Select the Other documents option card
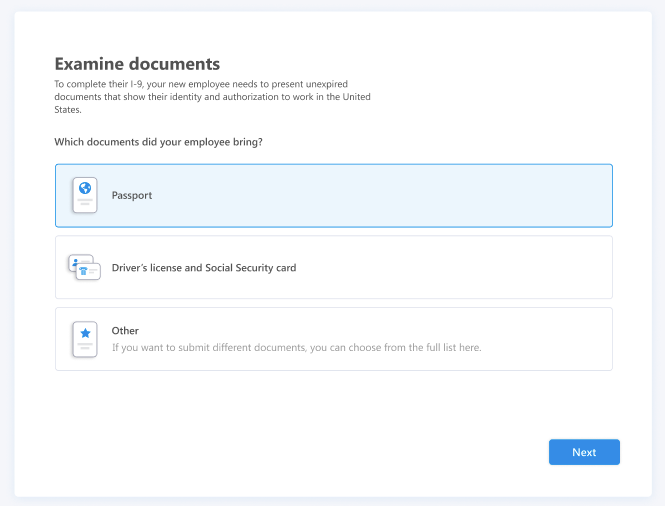This screenshot has height=506, width=665. point(334,339)
